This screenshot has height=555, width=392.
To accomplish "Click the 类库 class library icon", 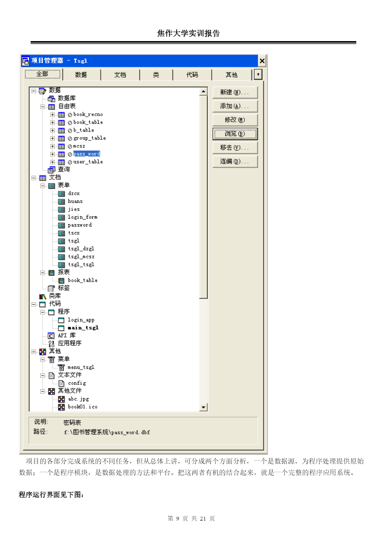I will click(43, 297).
